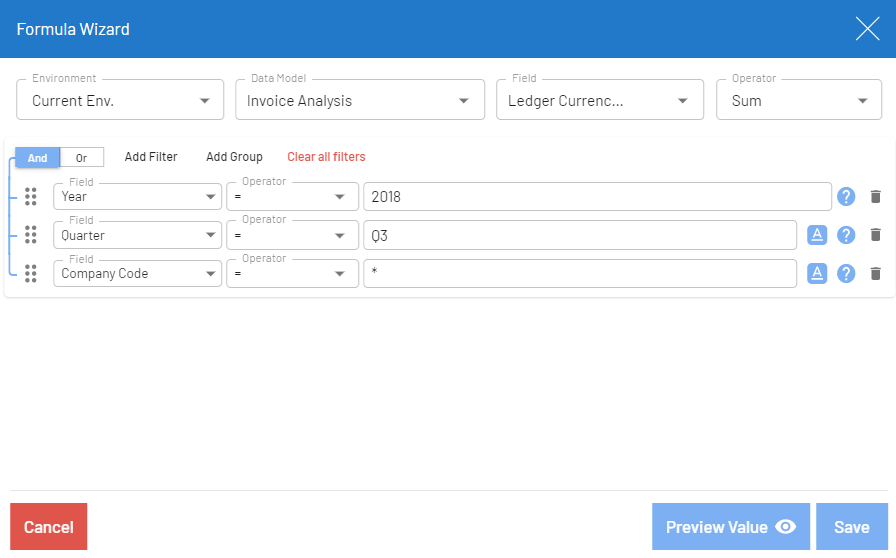The height and width of the screenshot is (558, 896).
Task: Open help for Quarter filter
Action: pos(846,235)
